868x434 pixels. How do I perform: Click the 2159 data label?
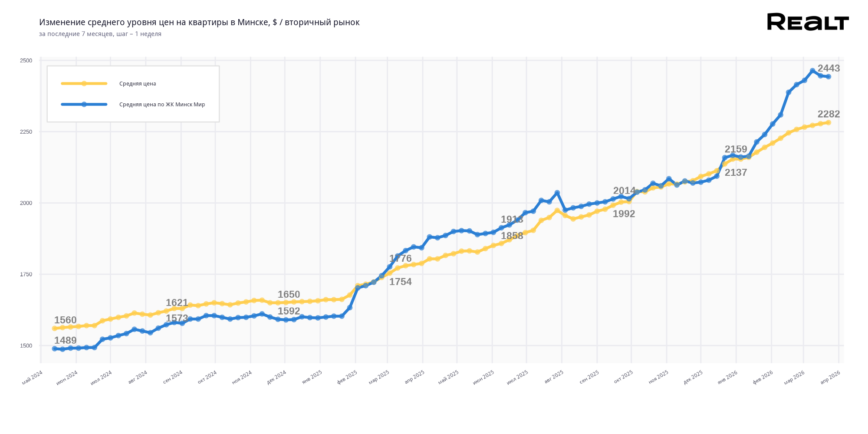736,149
